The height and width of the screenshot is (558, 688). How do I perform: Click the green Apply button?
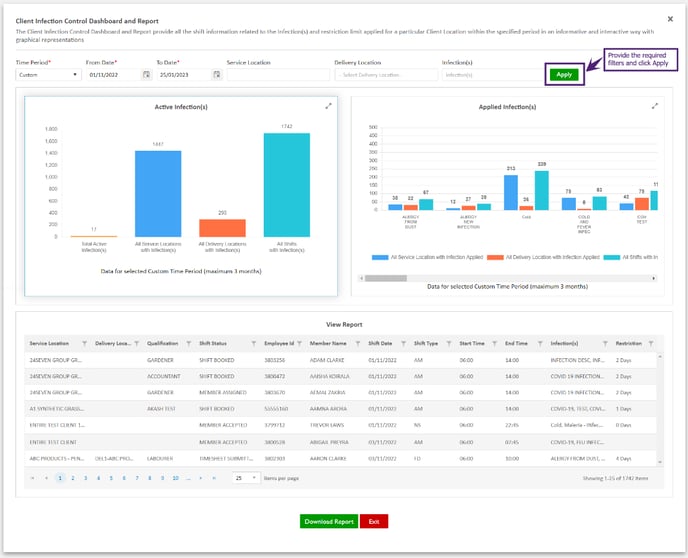[564, 74]
